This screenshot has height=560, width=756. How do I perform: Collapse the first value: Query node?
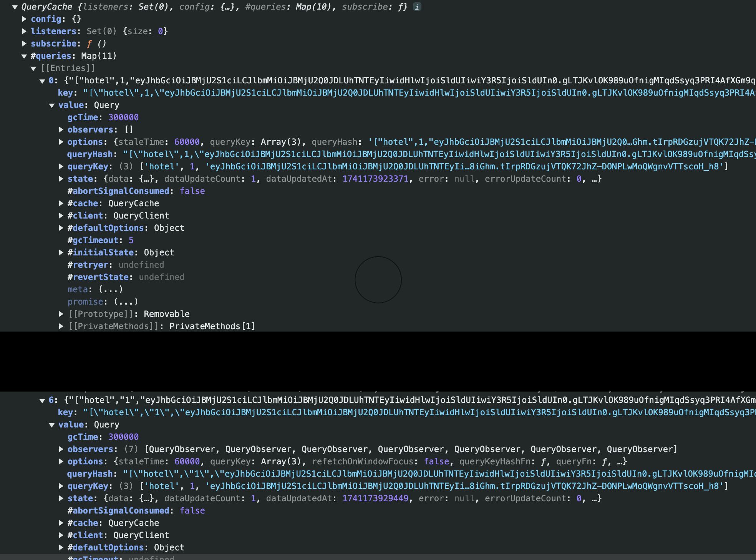click(x=52, y=105)
